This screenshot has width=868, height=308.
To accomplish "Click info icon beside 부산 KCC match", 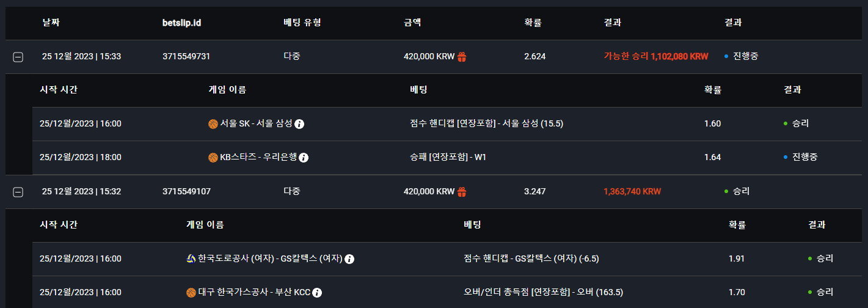I will click(317, 293).
